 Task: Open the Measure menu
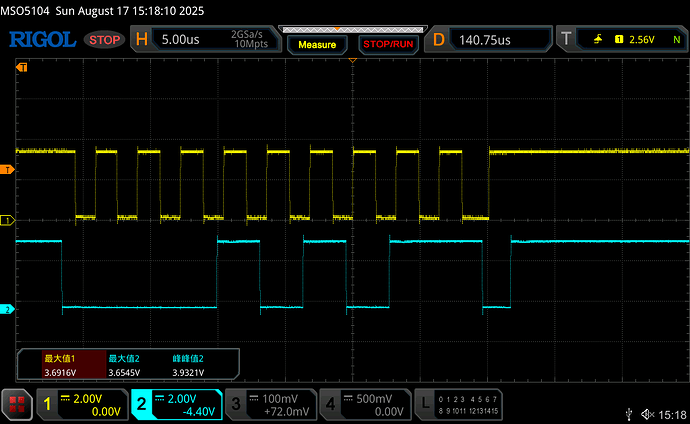[316, 45]
